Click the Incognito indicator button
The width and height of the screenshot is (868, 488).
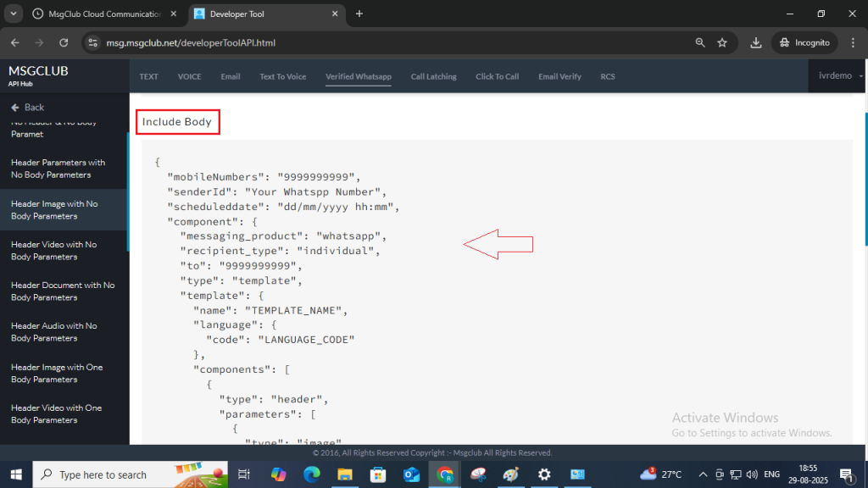[x=805, y=42]
